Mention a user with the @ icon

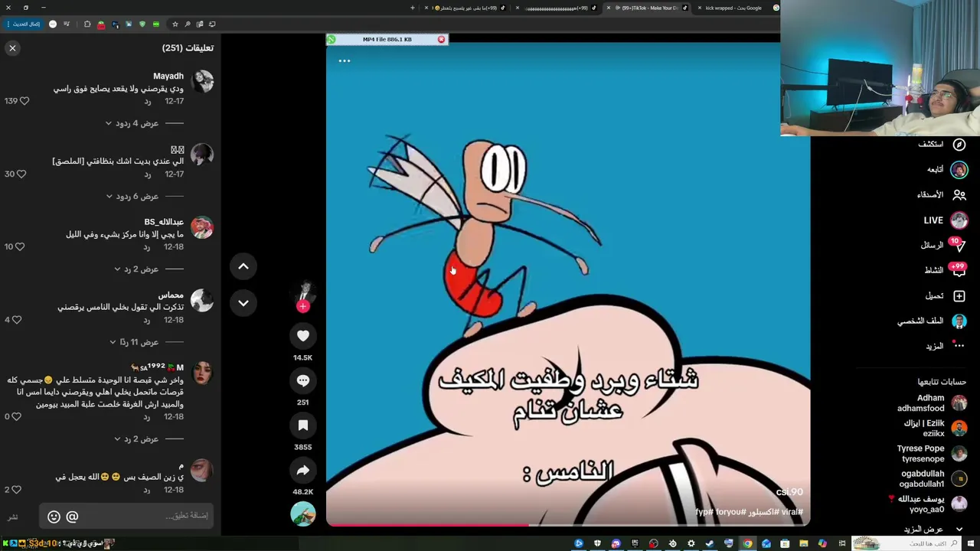point(72,517)
